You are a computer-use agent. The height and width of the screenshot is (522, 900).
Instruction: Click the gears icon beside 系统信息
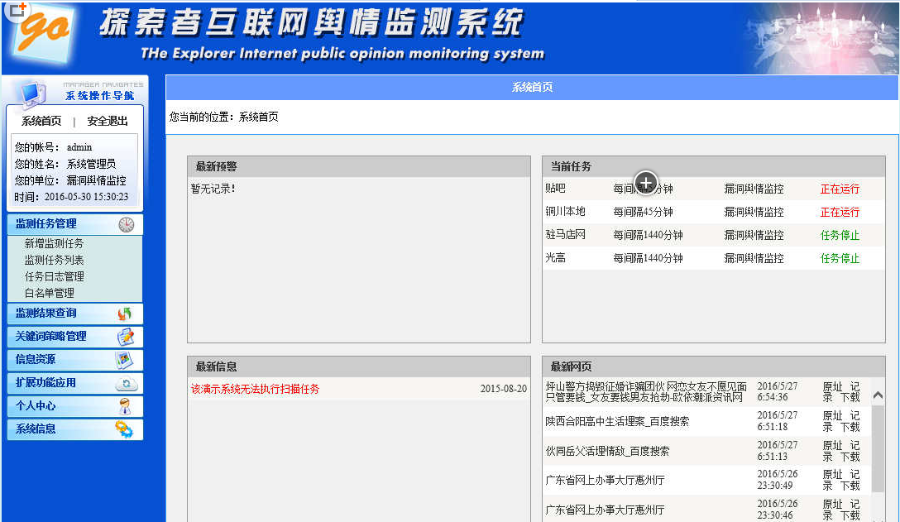point(124,429)
